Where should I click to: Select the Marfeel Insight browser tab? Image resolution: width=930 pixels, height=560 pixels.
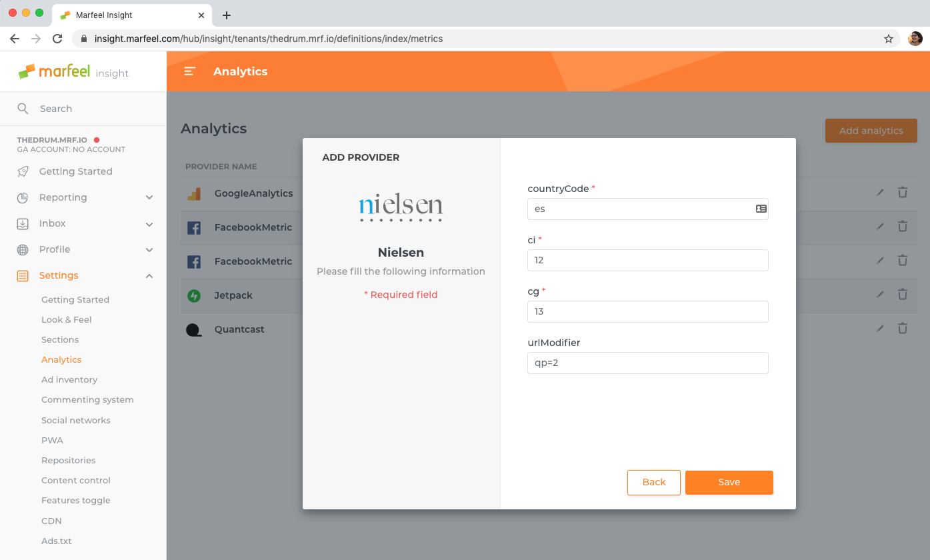(x=132, y=15)
